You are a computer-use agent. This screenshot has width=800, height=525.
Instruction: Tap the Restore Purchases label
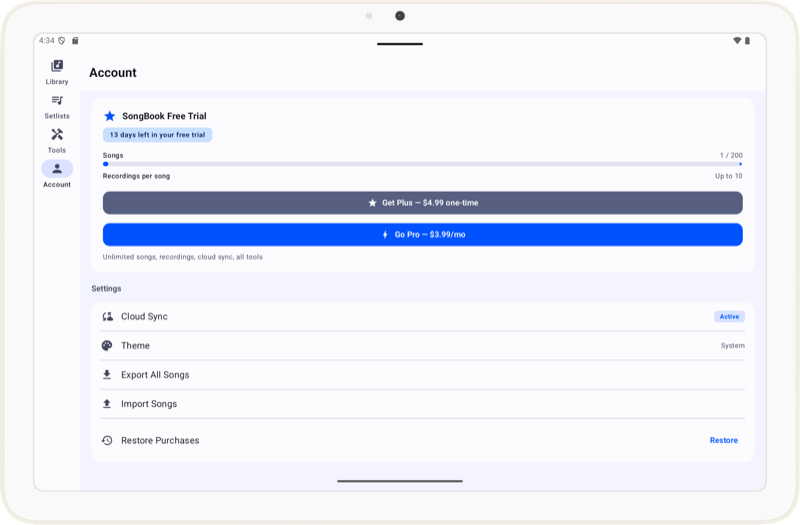pos(160,440)
